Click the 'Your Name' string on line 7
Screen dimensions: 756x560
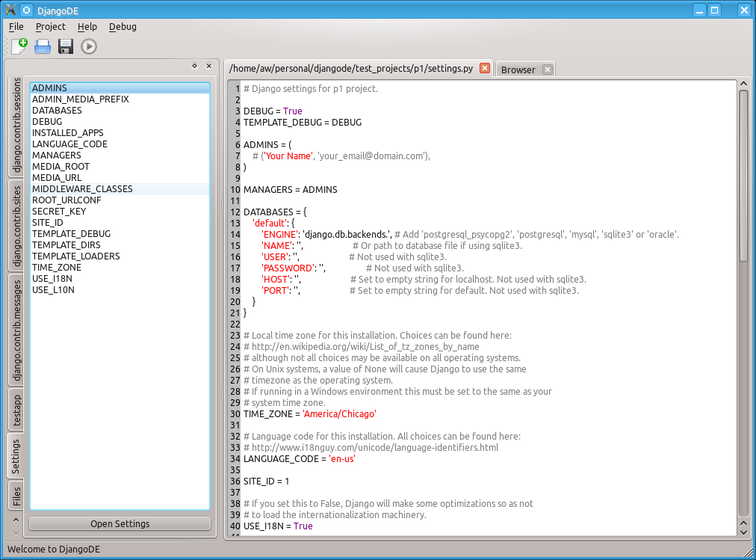click(x=288, y=156)
